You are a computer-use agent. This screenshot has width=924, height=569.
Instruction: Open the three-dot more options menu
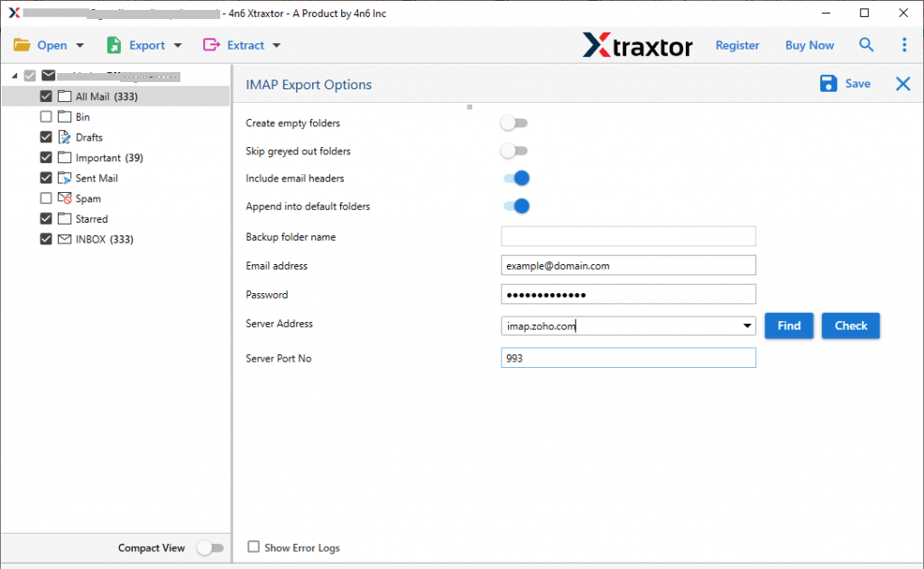(x=904, y=45)
